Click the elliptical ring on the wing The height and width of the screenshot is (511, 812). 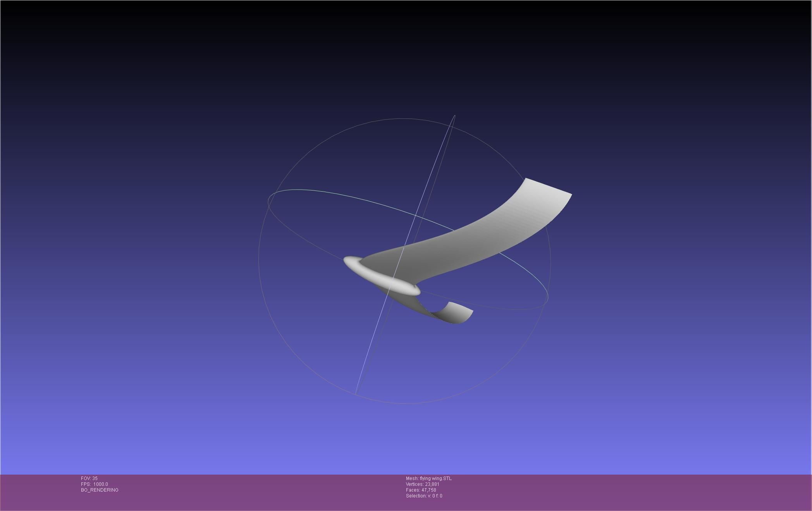click(x=382, y=276)
